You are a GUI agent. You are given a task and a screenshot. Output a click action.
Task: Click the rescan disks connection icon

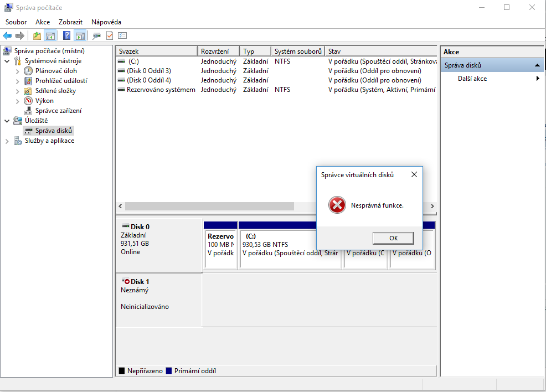click(x=96, y=35)
